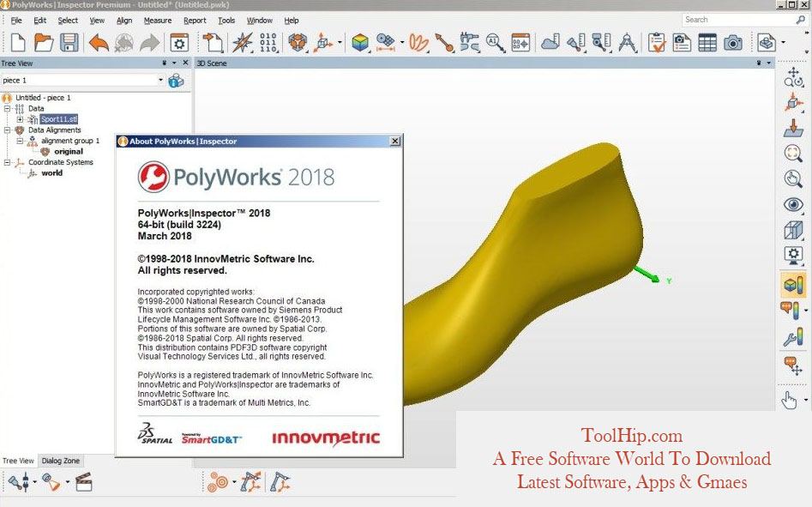Select the hand pointer mode icon
This screenshot has height=507, width=812.
(x=789, y=400)
